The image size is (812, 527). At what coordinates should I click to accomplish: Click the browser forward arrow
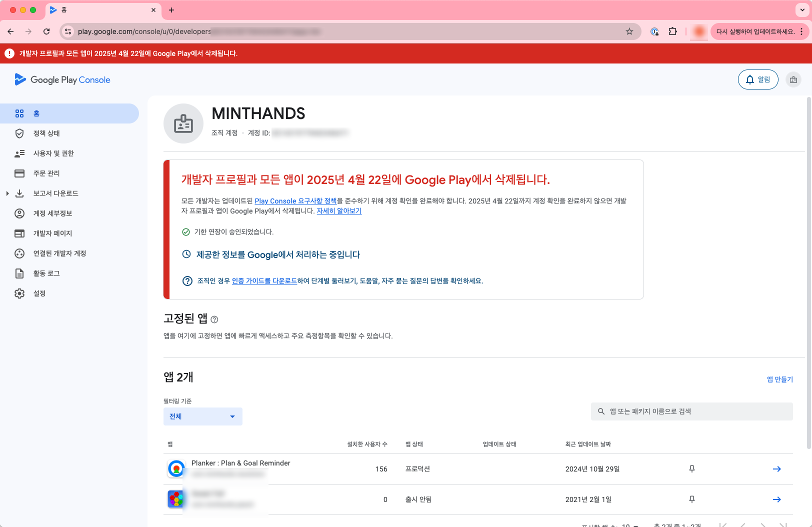(x=28, y=31)
